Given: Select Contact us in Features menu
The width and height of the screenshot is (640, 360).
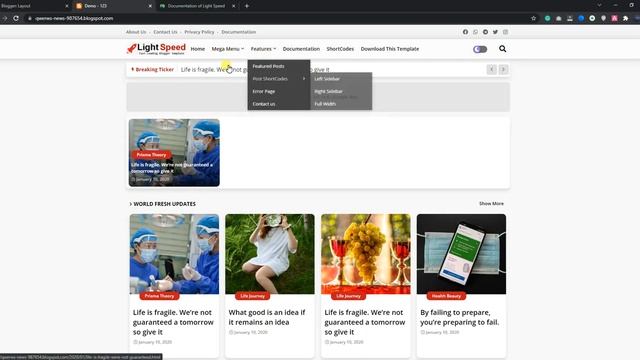Looking at the screenshot, I should click(x=264, y=104).
